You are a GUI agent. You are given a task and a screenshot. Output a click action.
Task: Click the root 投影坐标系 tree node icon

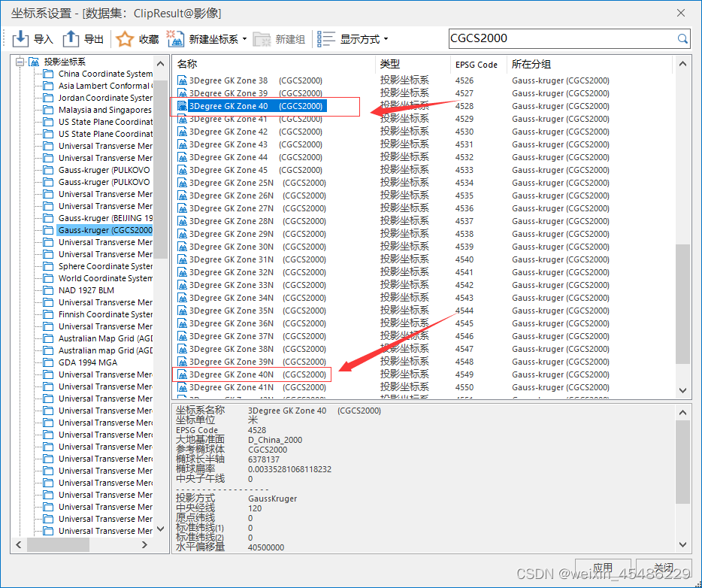pyautogui.click(x=35, y=62)
